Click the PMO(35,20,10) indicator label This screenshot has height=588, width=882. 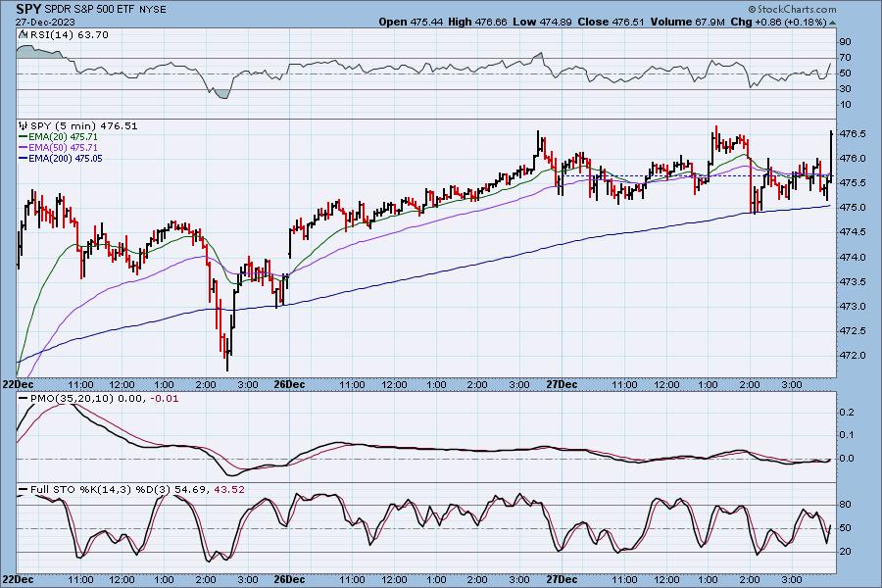pyautogui.click(x=72, y=399)
